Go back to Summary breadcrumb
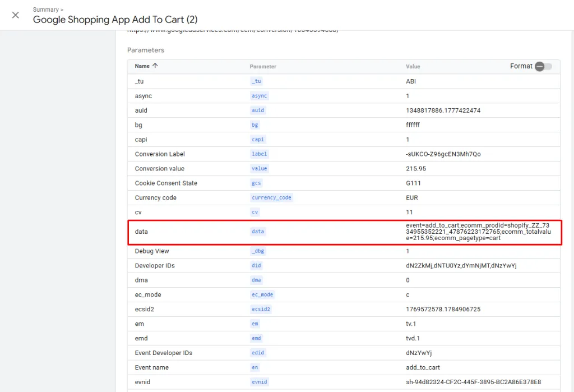This screenshot has height=392, width=574. pyautogui.click(x=46, y=10)
